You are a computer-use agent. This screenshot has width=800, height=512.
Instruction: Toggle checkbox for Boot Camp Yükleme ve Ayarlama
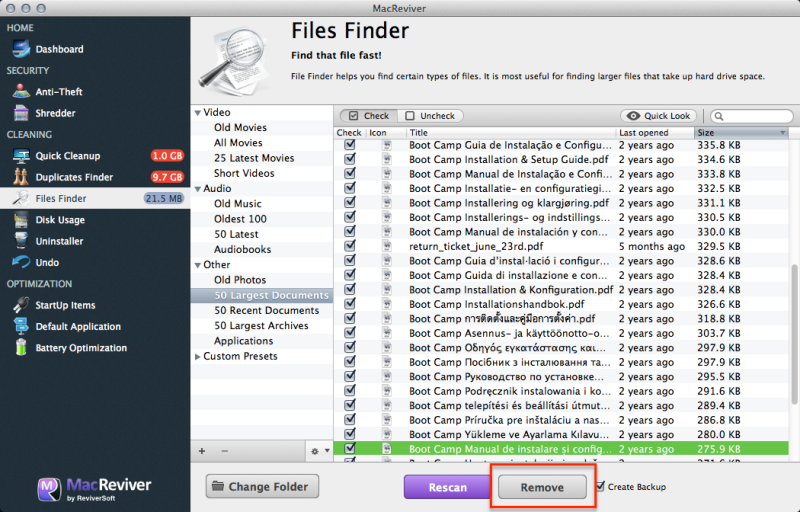point(349,434)
